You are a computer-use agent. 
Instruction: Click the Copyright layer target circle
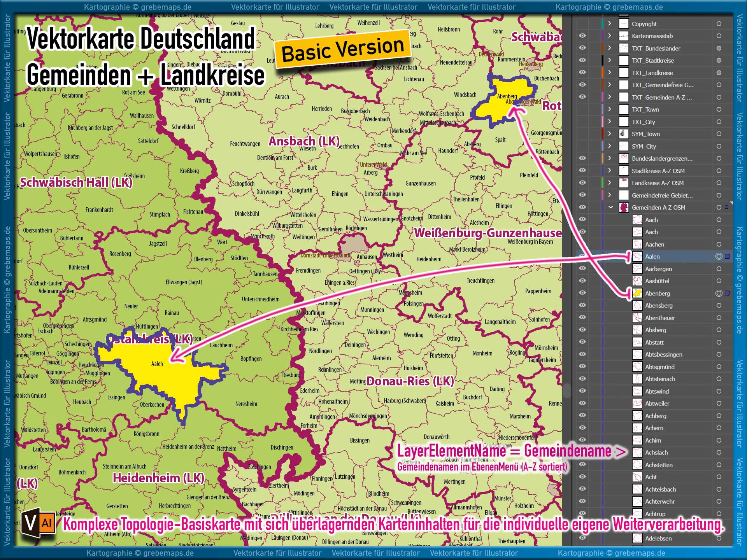pyautogui.click(x=719, y=24)
